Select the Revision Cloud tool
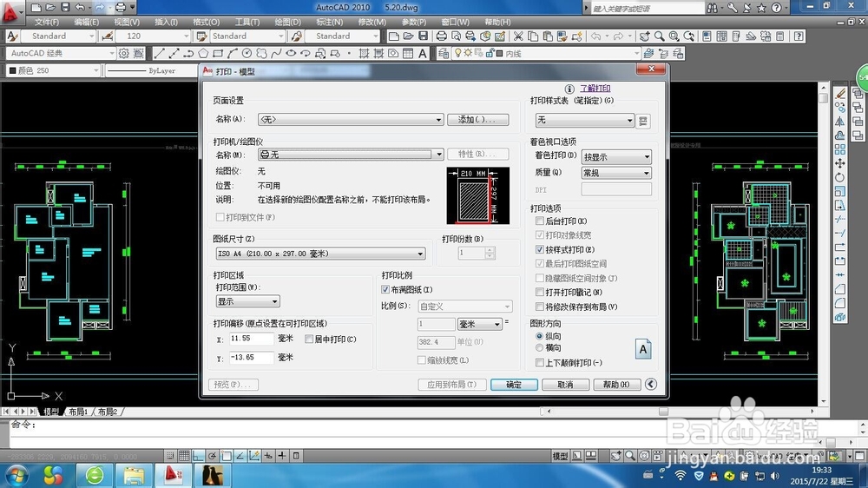The width and height of the screenshot is (868, 488). click(261, 53)
